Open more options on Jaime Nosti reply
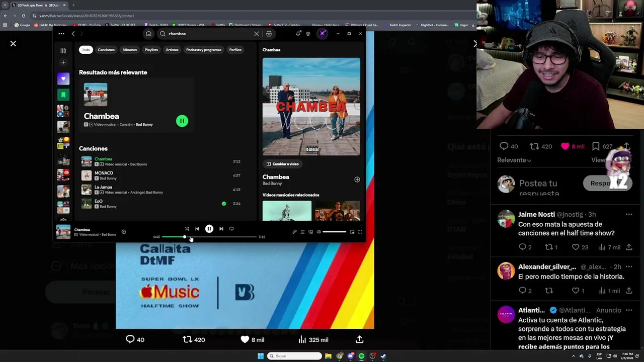The height and width of the screenshot is (362, 644). pyautogui.click(x=629, y=215)
